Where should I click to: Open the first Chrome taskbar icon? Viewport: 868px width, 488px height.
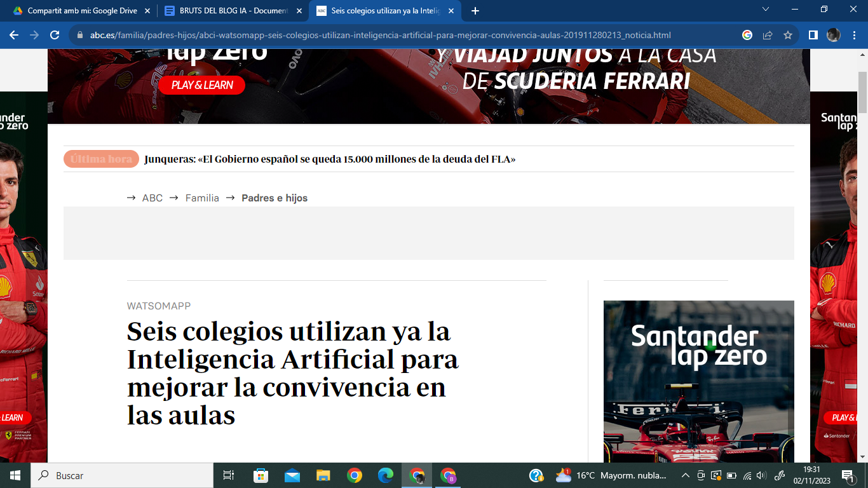pyautogui.click(x=355, y=475)
